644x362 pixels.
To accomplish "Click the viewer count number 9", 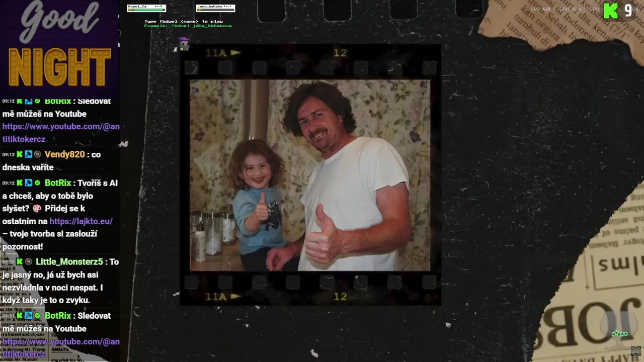I will (x=628, y=11).
